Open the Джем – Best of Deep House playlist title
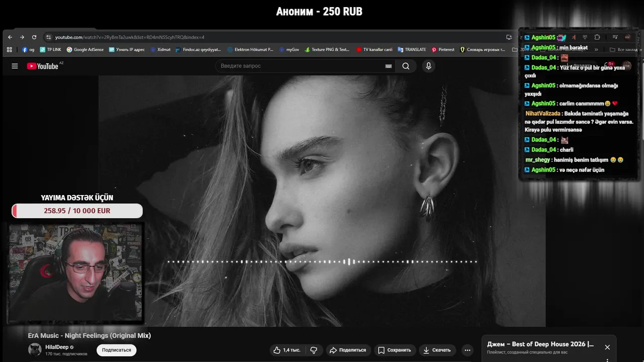 pyautogui.click(x=540, y=344)
